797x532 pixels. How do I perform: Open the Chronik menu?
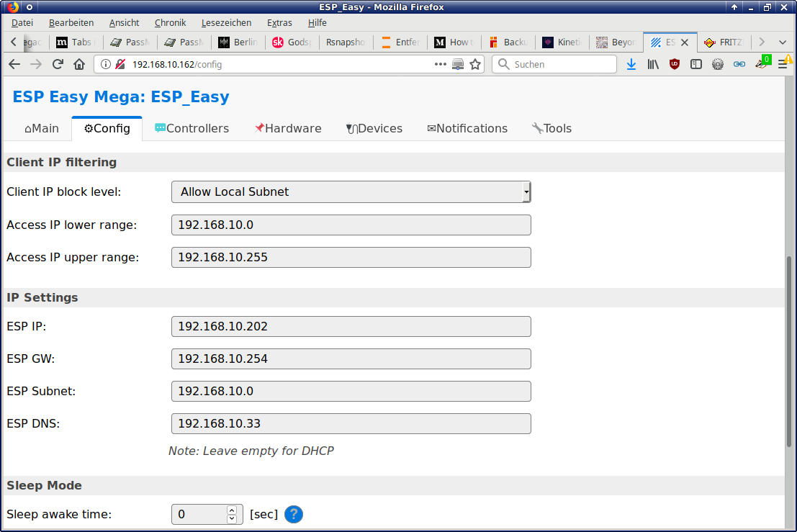170,22
